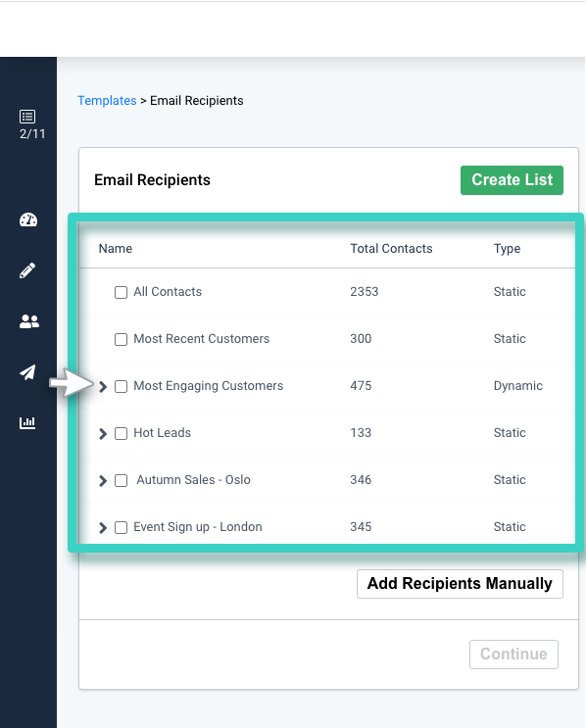Click the 475 total contacts value
Screen dimensions: 586x728
pyautogui.click(x=361, y=385)
